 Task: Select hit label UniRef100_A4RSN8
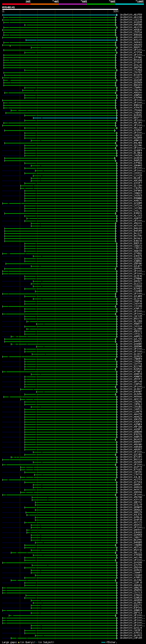131,25
